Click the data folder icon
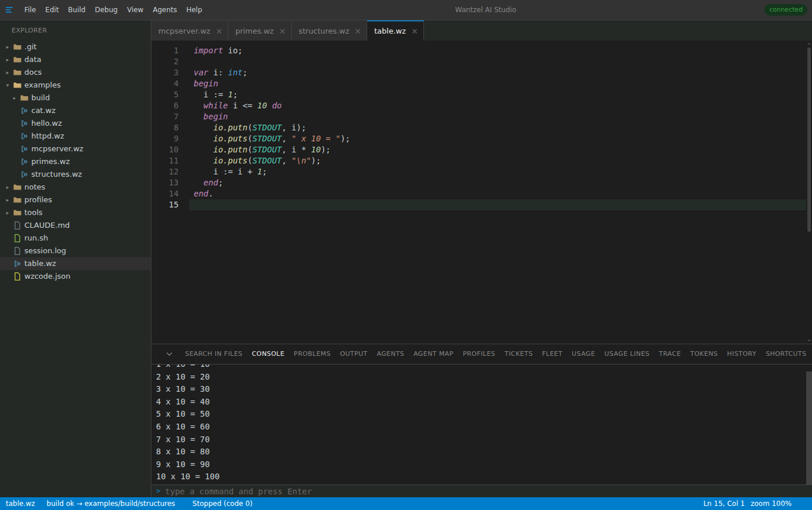 click(x=17, y=60)
